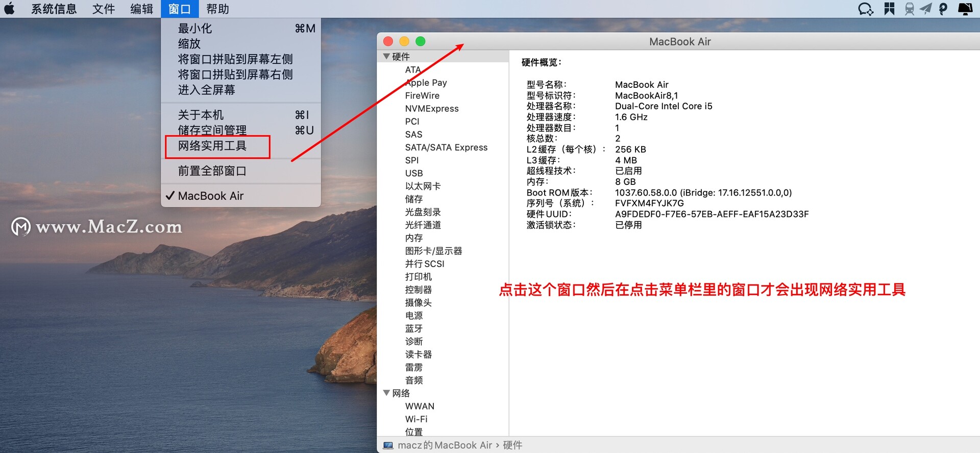This screenshot has width=980, height=453.
Task: Click the 网络 section header
Action: (x=401, y=393)
